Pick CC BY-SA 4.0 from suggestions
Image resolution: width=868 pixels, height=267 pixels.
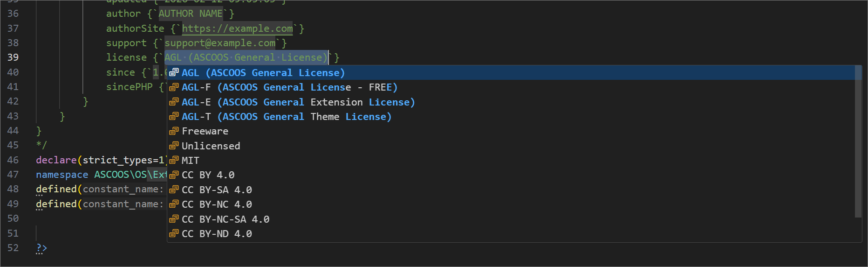click(x=511, y=190)
